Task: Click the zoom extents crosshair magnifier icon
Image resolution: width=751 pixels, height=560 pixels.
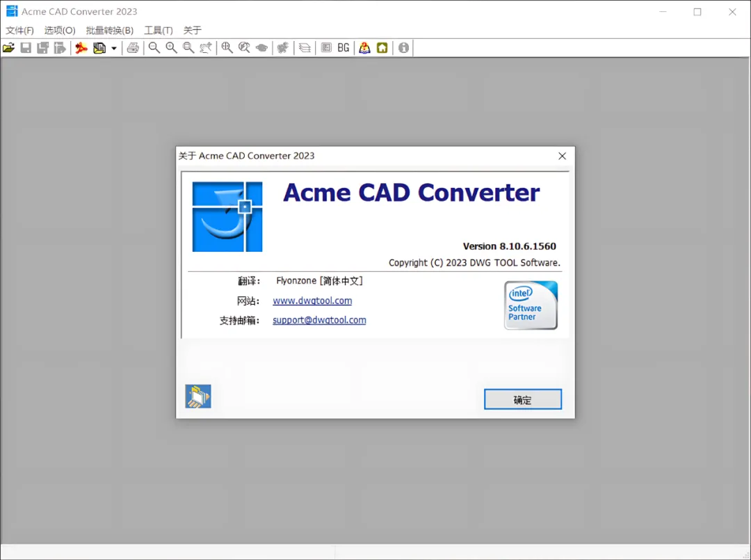Action: point(227,48)
